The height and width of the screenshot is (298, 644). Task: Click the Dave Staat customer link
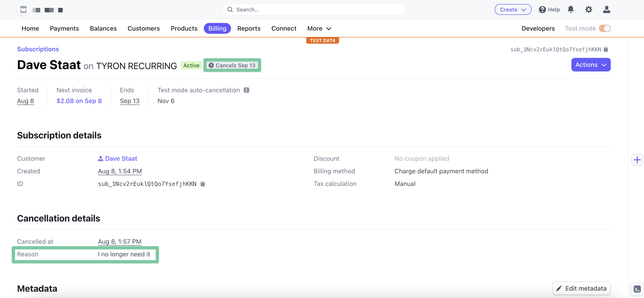117,158
